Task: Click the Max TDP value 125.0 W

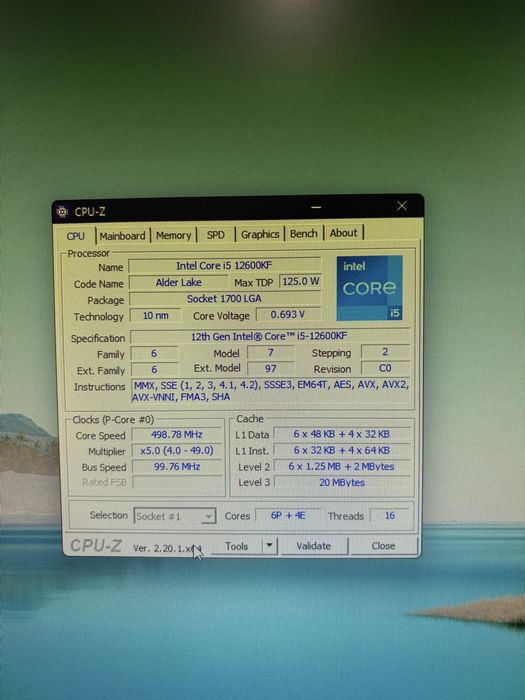Action: tap(300, 281)
